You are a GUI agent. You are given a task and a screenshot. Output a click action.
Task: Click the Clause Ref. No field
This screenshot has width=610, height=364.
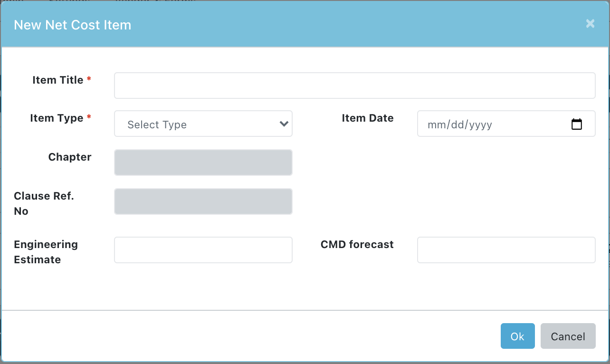203,201
